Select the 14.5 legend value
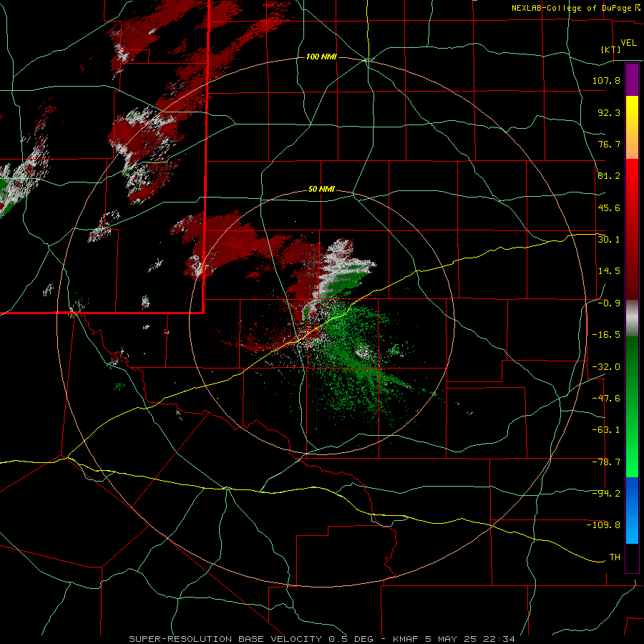Viewport: 644px width, 644px height. pos(609,271)
